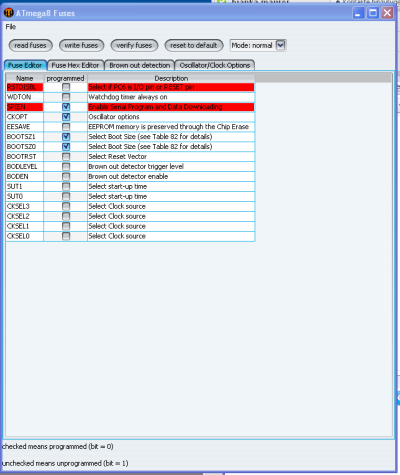Viewport: 400px width, 475px height.
Task: Toggle the RSTDISBL programmed checkbox
Action: (66, 87)
